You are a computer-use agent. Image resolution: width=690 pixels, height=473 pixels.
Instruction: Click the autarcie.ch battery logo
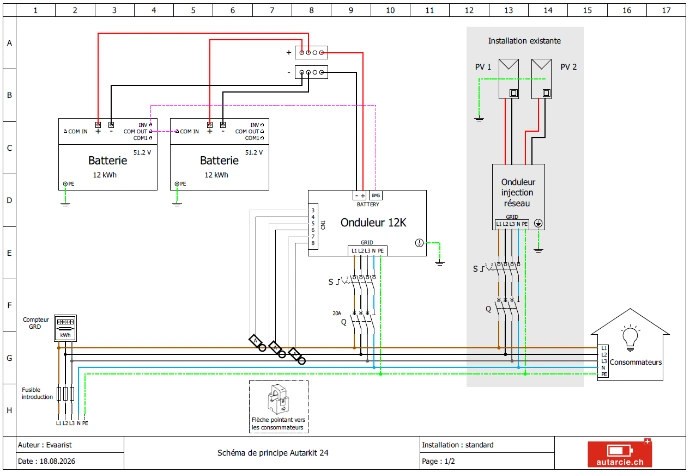[620, 453]
